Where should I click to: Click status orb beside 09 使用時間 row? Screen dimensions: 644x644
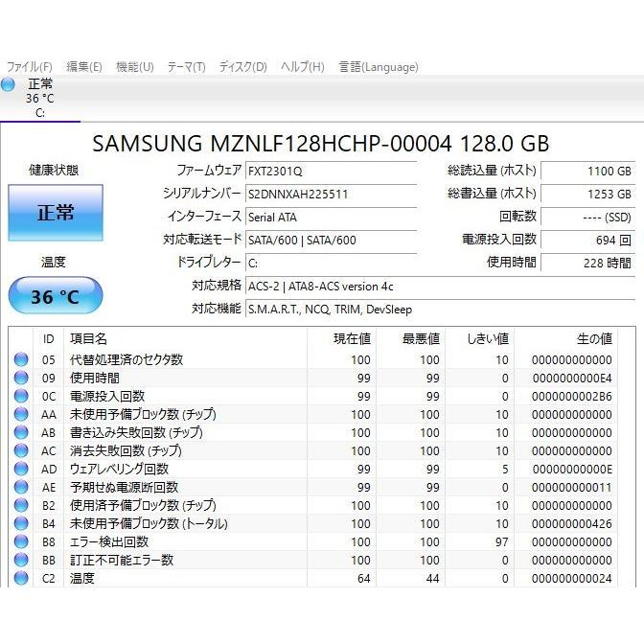(21, 379)
